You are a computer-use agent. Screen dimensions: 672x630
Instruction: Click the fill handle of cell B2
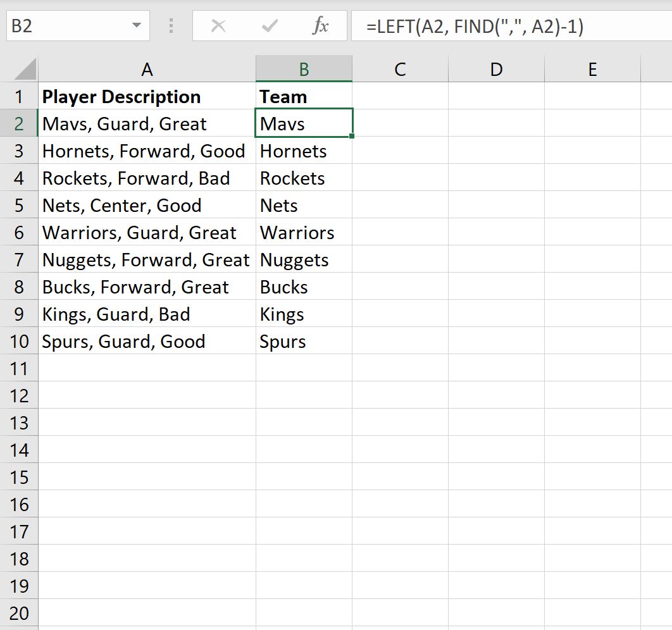coord(352,136)
